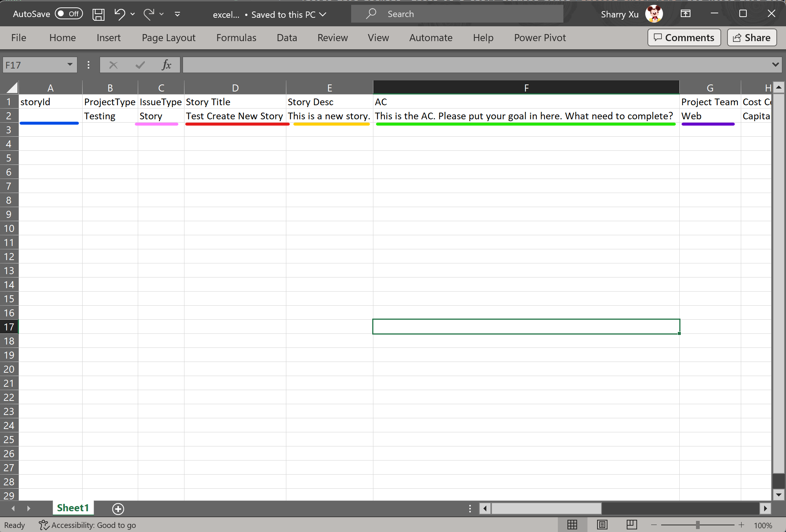786x532 pixels.
Task: Open the Power Pivot tab
Action: tap(540, 38)
